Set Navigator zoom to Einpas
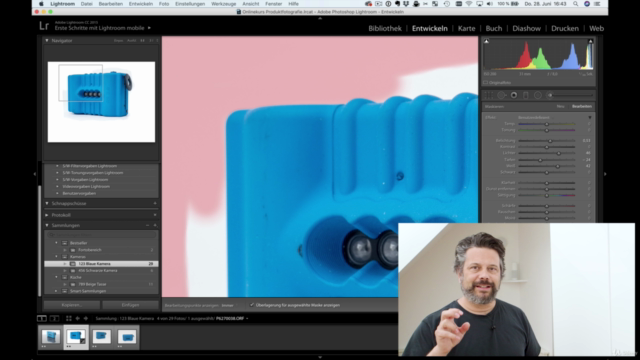The width and height of the screenshot is (640, 360). click(118, 40)
